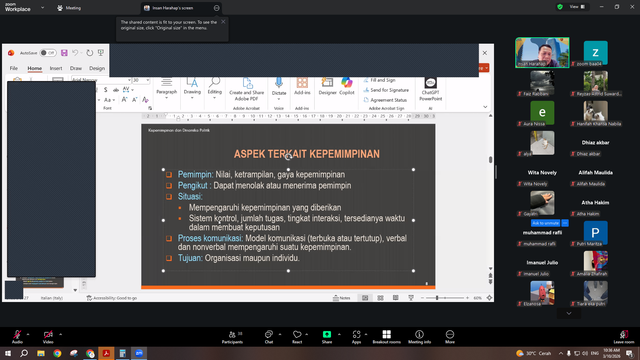Show more participants with the down chevron
Image resolution: width=640 pixels, height=360 pixels.
(x=569, y=313)
